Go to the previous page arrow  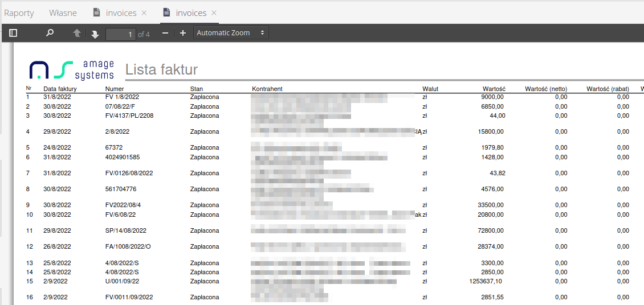click(77, 34)
